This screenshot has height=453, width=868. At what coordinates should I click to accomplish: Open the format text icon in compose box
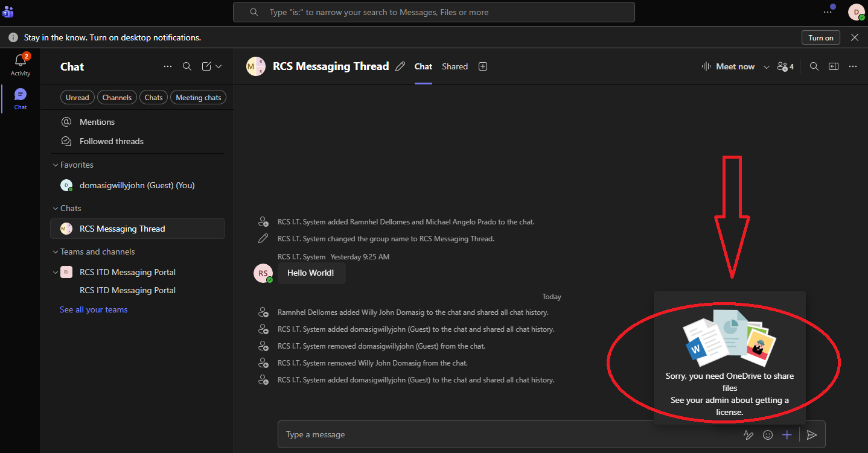748,434
